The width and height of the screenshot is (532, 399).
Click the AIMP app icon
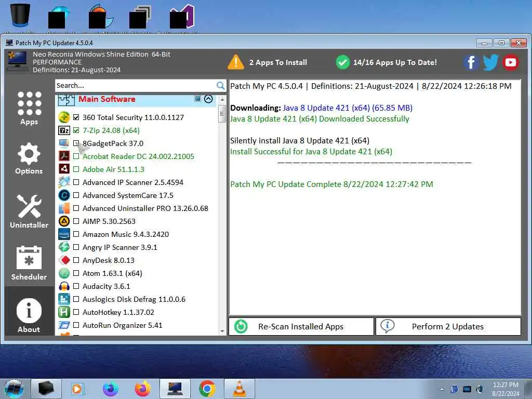tap(64, 221)
